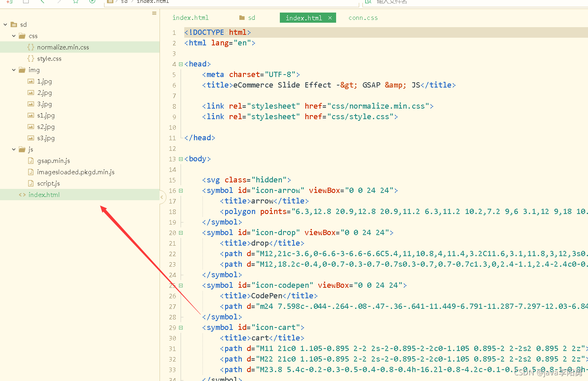Fold the icon-arrow symbol at line 16
This screenshot has height=381, width=588.
pos(181,190)
